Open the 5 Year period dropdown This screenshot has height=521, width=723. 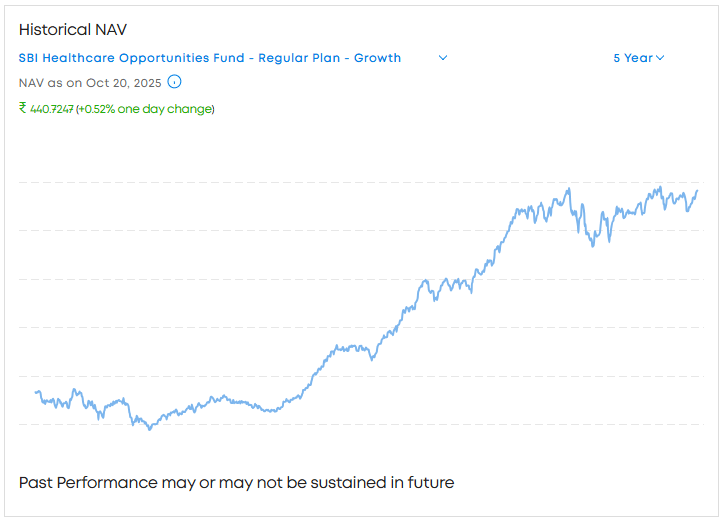click(x=632, y=58)
